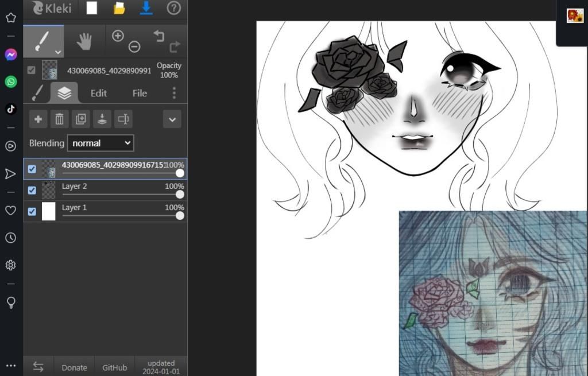Open the three-dot more menu
The width and height of the screenshot is (588, 376).
[x=174, y=93]
